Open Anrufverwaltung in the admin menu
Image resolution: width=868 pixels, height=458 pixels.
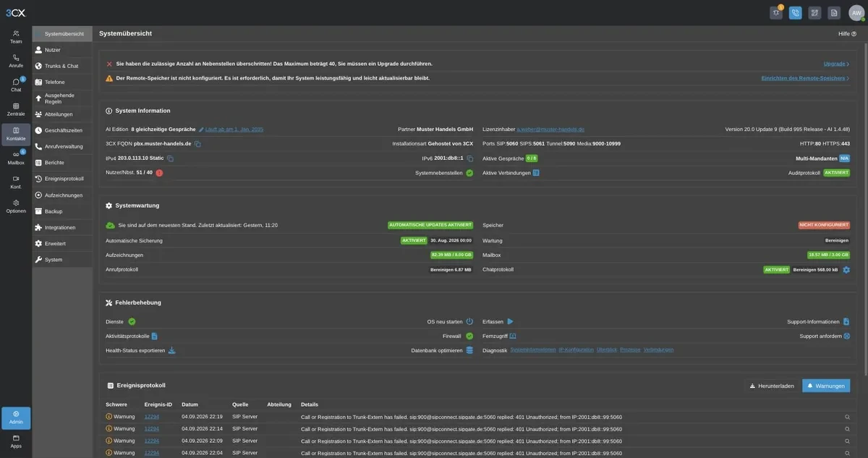coord(62,146)
